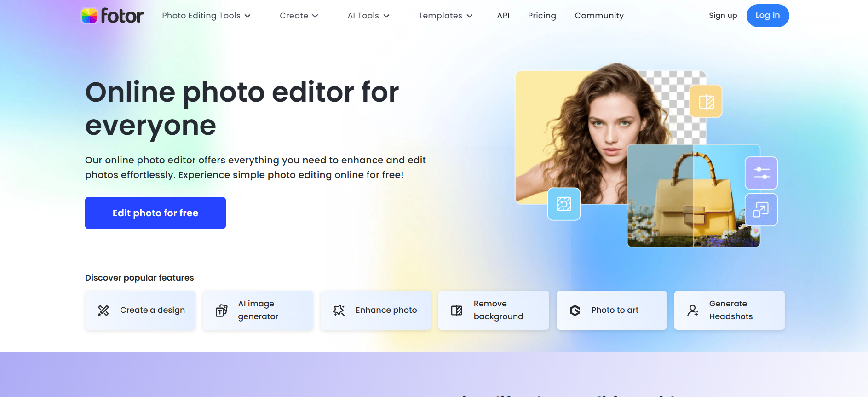868x397 pixels.
Task: Click the Log in button
Action: [767, 16]
